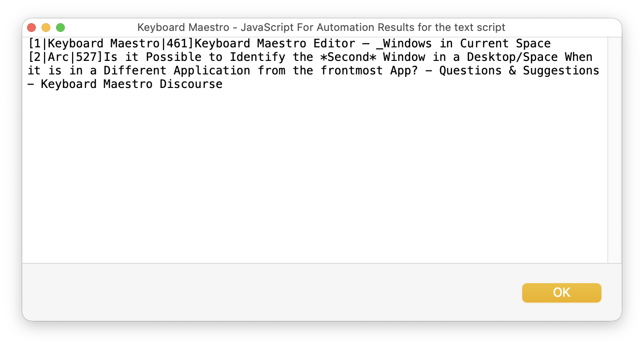The image size is (644, 347).
Task: Click the OK button
Action: (x=561, y=292)
